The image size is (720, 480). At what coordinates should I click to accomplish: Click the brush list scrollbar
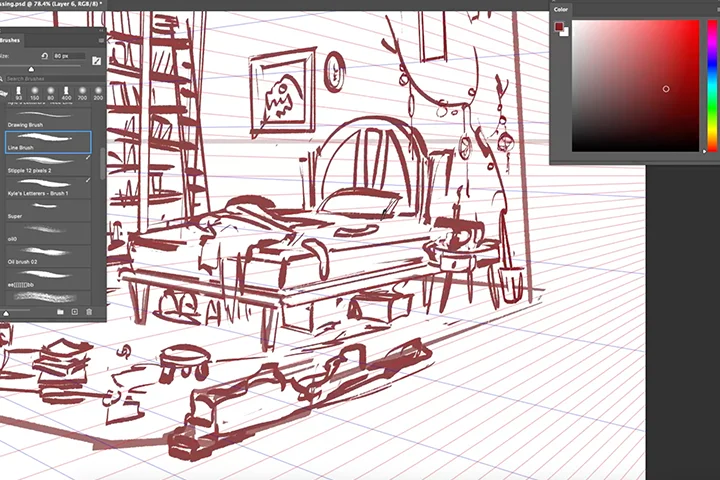pos(102,164)
